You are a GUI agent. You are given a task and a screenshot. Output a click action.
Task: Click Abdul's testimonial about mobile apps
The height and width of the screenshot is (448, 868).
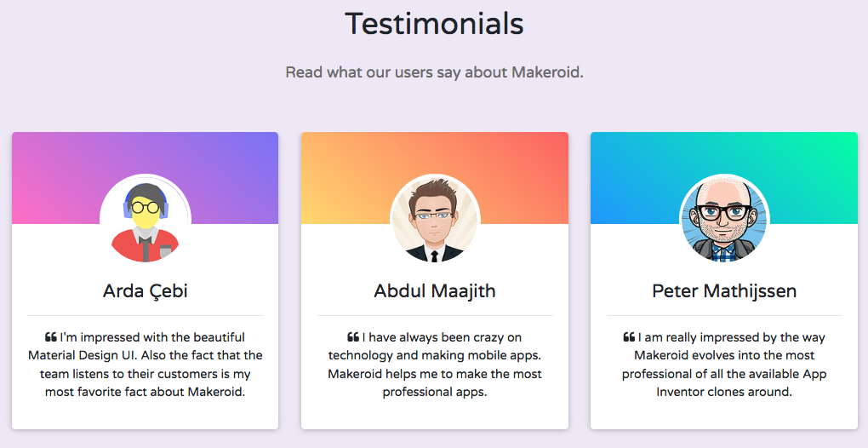pos(435,365)
